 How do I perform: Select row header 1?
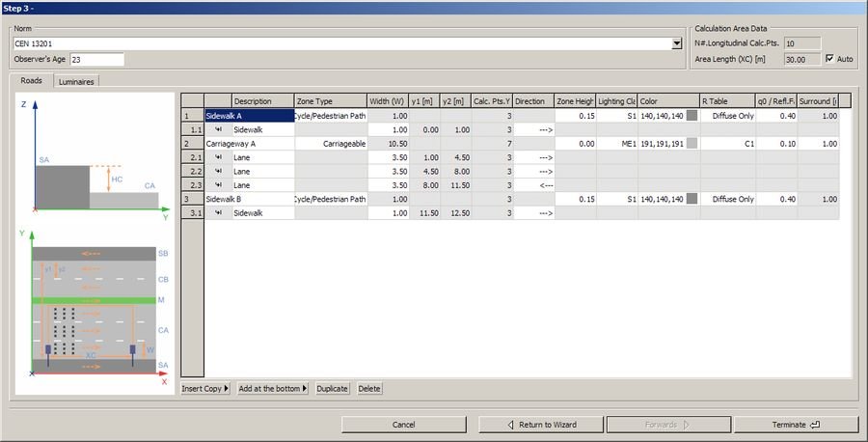pyautogui.click(x=193, y=116)
